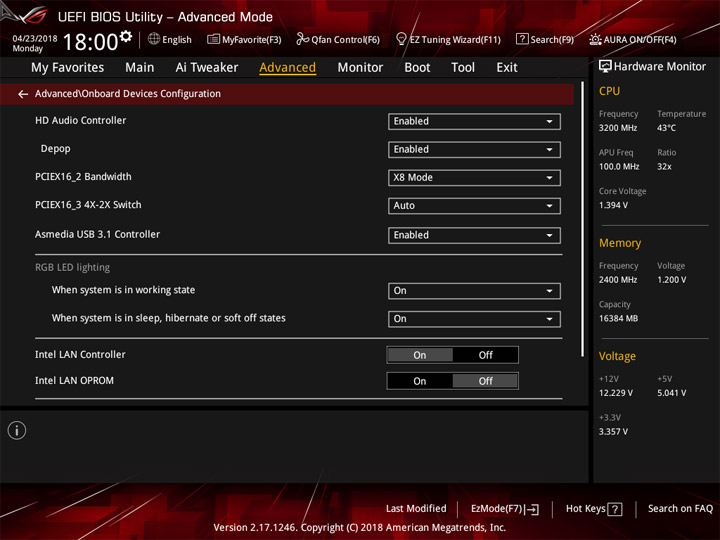Click the English language button
720x540 pixels.
click(177, 39)
